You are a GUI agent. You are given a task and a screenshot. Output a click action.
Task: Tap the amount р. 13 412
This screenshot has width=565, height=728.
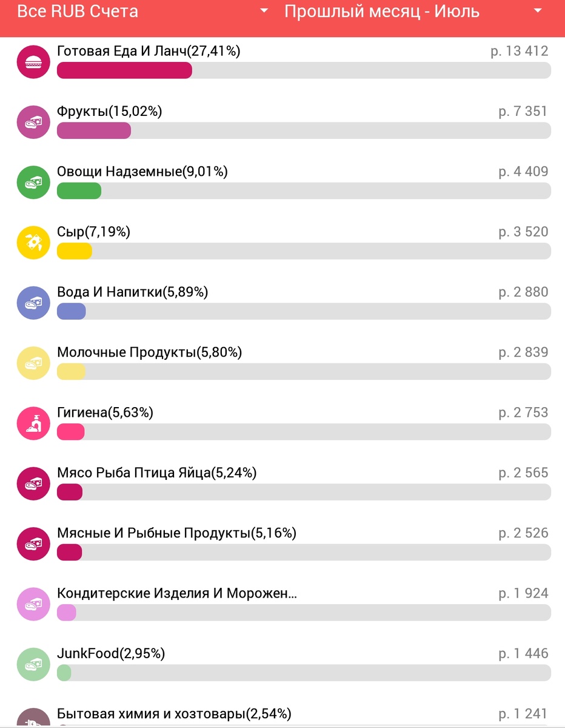pos(519,52)
